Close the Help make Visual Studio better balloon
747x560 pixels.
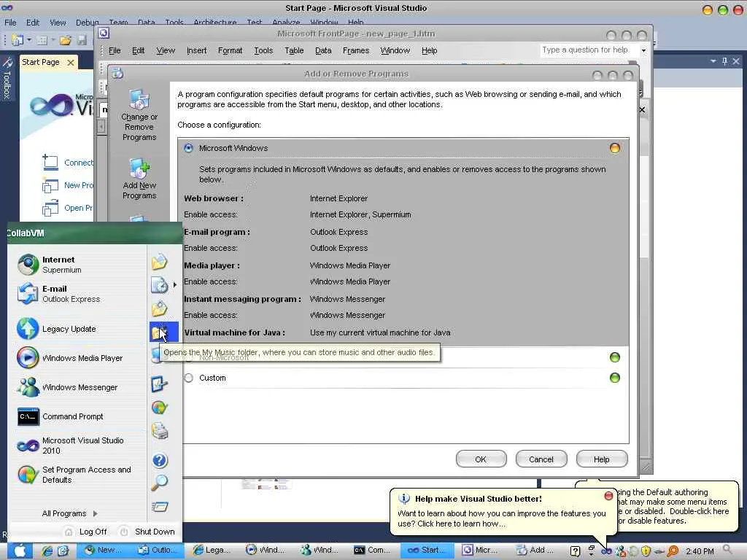(608, 496)
